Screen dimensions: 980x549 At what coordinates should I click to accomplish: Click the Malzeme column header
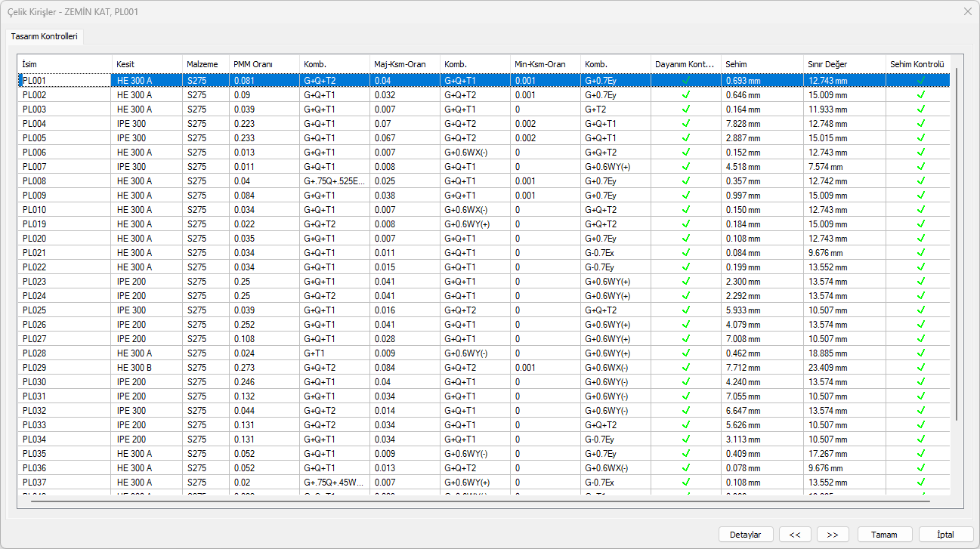[206, 64]
